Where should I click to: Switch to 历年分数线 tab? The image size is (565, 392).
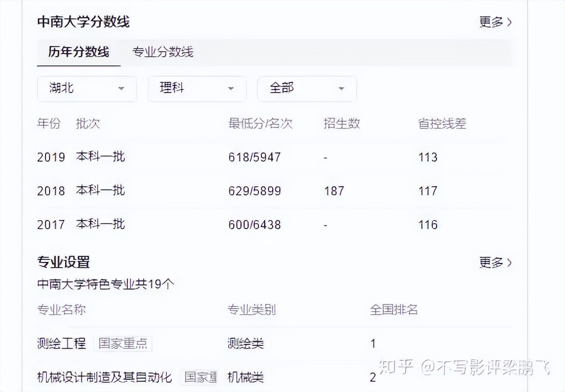click(78, 52)
